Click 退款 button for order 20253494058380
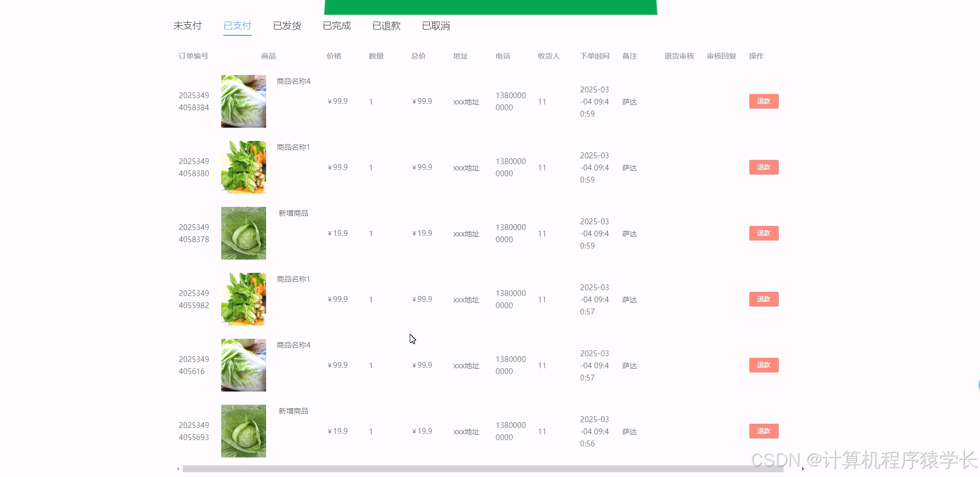Screen dimensions: 980x477 [764, 167]
